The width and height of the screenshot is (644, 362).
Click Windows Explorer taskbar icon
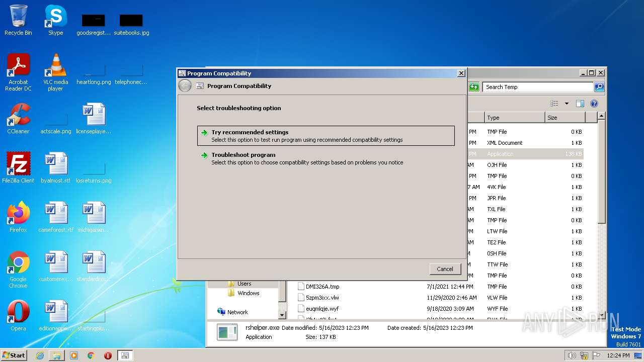tap(57, 355)
